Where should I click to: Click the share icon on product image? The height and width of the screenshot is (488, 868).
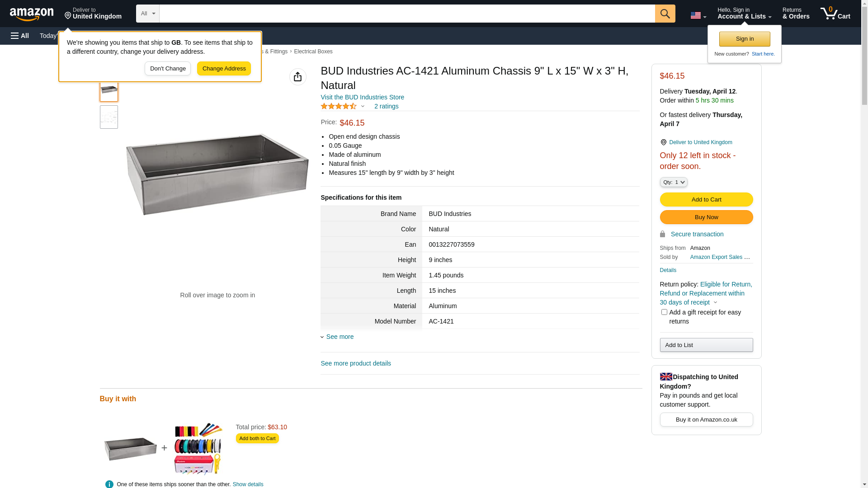(x=297, y=77)
